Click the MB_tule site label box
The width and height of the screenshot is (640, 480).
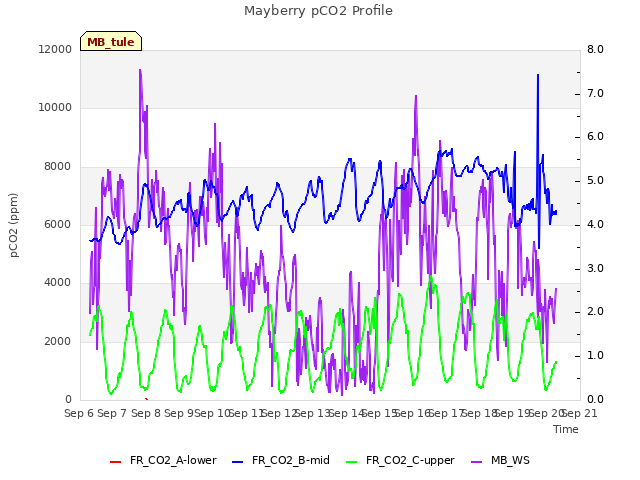coord(111,41)
